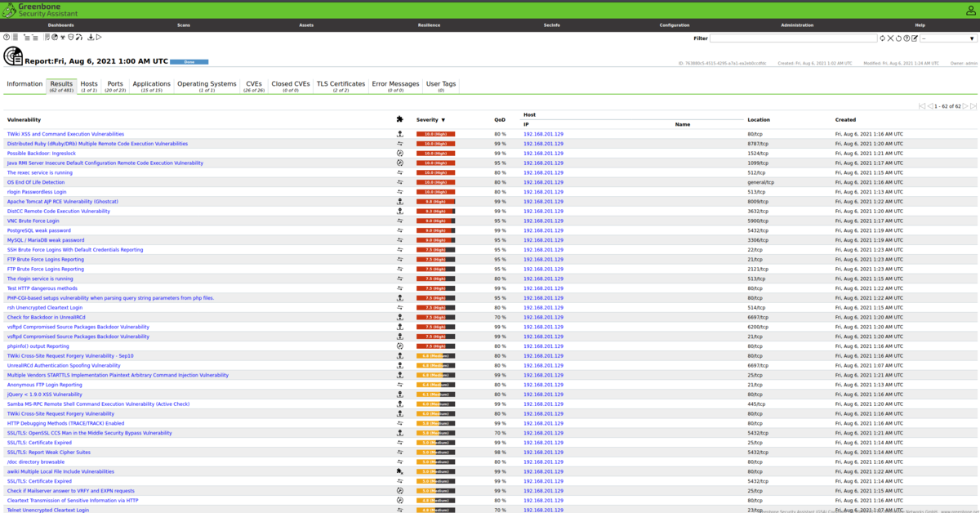The height and width of the screenshot is (513, 980).
Task: Click the solution icon in rexec service row
Action: click(x=400, y=172)
